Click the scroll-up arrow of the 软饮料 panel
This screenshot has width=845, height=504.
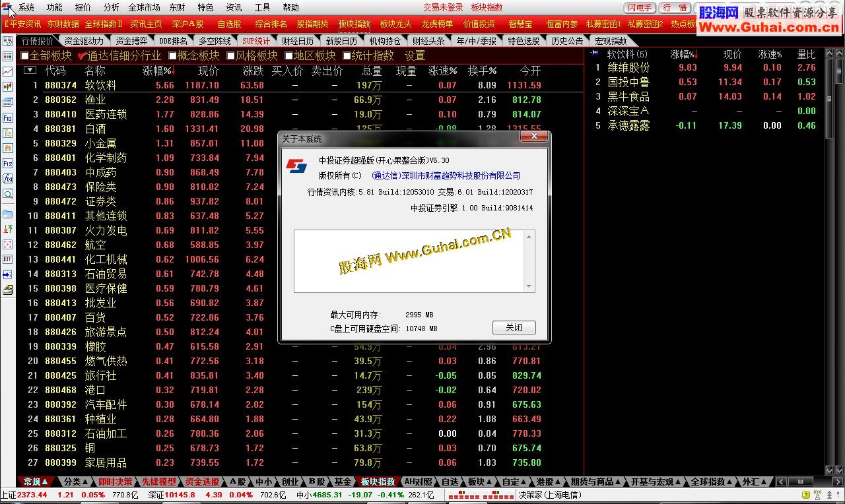coord(830,53)
